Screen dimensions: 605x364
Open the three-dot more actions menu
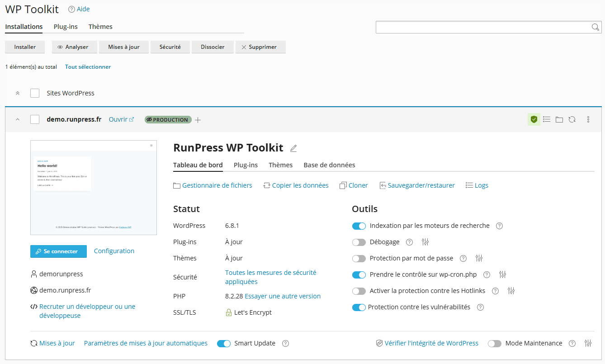click(588, 119)
